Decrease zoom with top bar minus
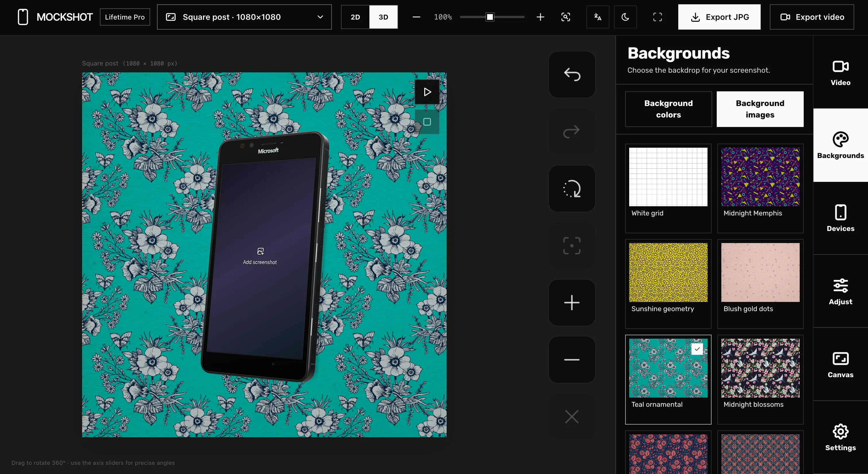This screenshot has height=474, width=868. (416, 17)
